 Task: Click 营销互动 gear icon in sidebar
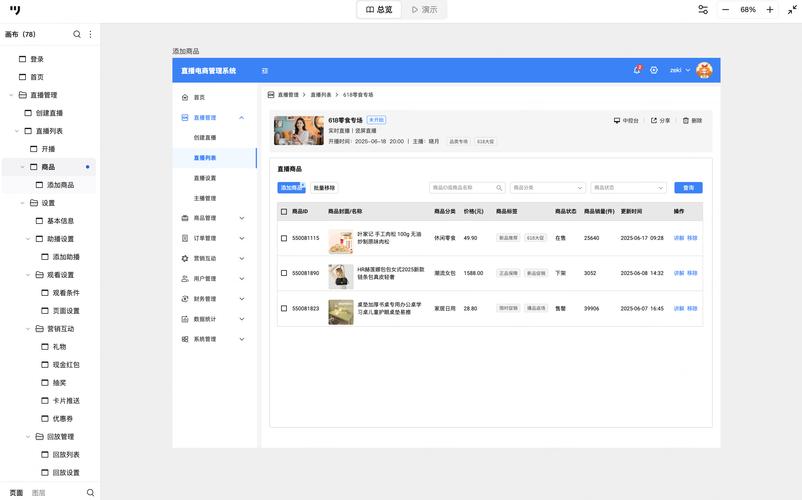click(x=185, y=258)
